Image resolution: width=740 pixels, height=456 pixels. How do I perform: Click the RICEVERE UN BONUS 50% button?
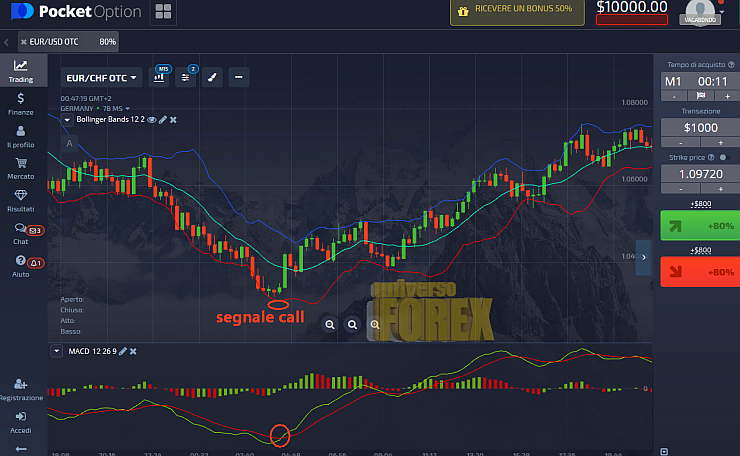pyautogui.click(x=517, y=11)
